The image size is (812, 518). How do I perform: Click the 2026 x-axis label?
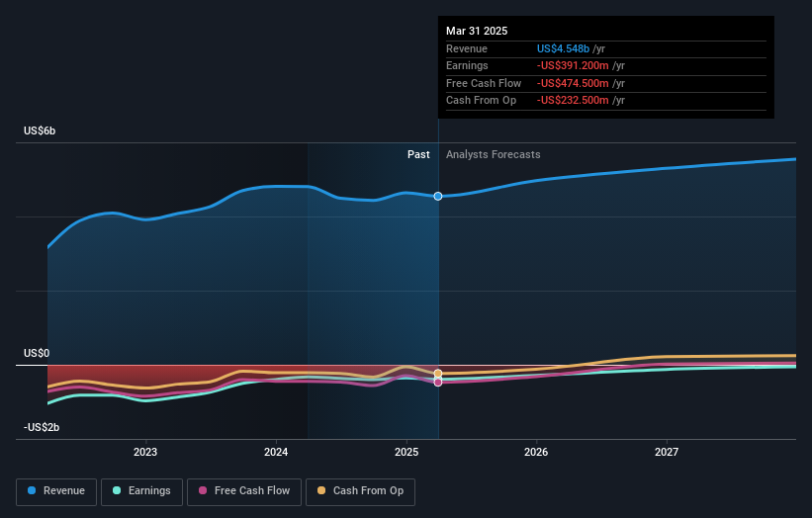[536, 453]
